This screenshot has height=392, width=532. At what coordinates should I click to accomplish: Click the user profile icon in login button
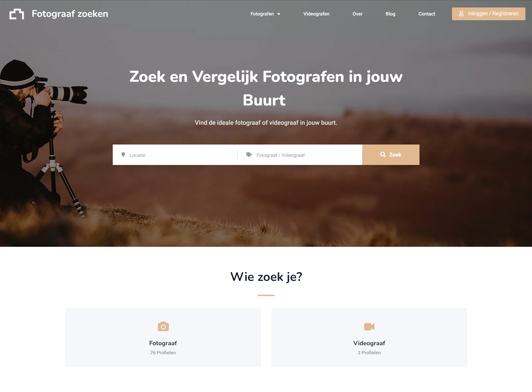[x=461, y=14]
